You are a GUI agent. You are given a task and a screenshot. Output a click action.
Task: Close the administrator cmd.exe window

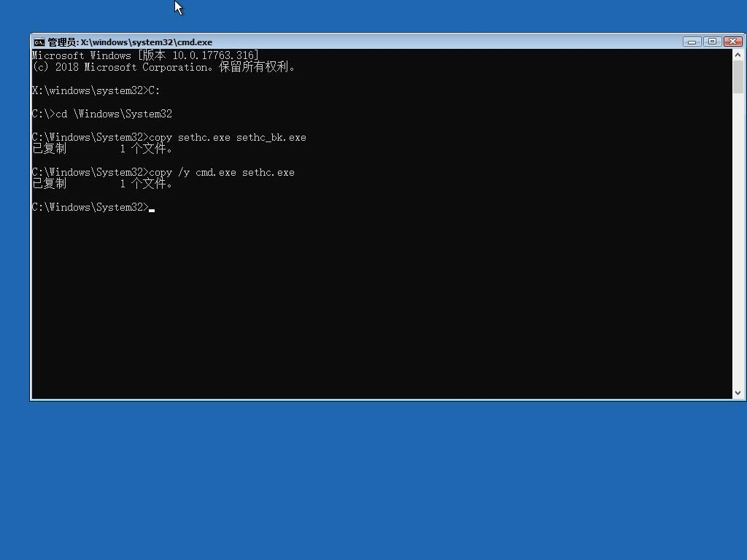click(x=732, y=42)
